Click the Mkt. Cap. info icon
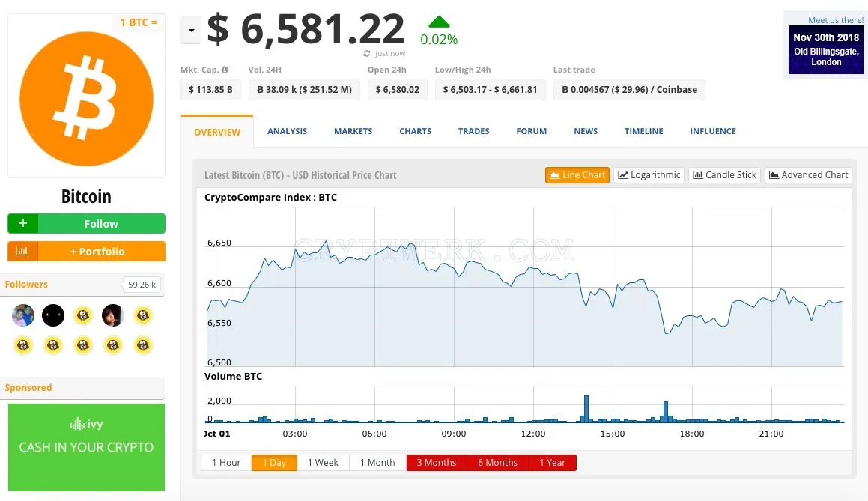Image resolution: width=868 pixels, height=501 pixels. coord(225,70)
